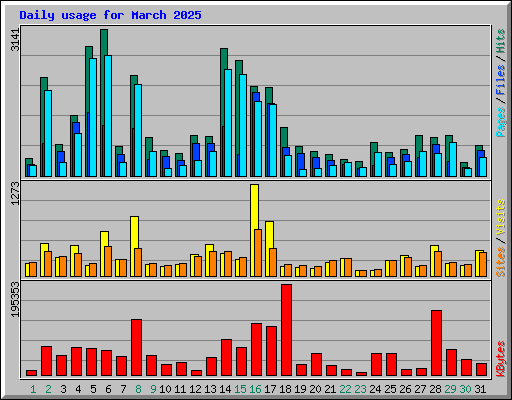Click day 2 on the x-axis
This screenshot has height=400, width=512.
[48, 389]
